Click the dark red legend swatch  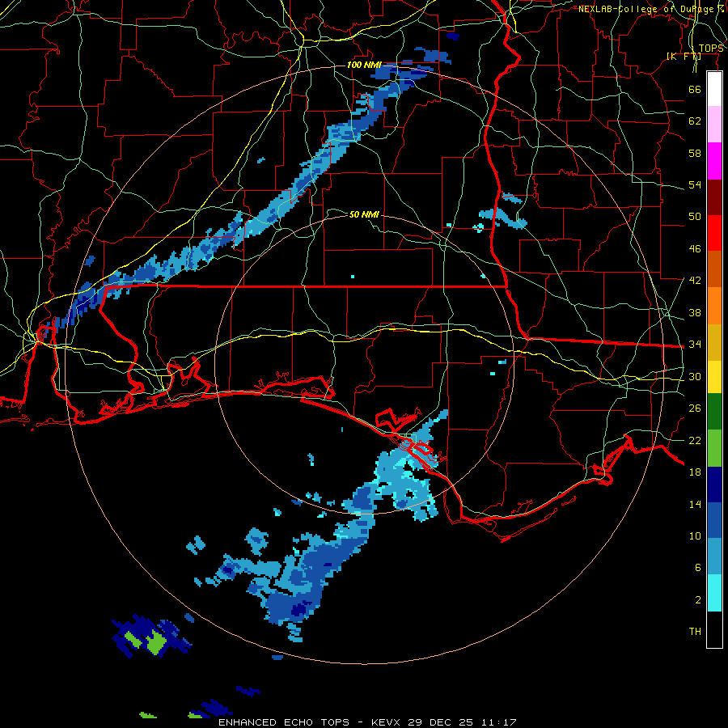[714, 197]
